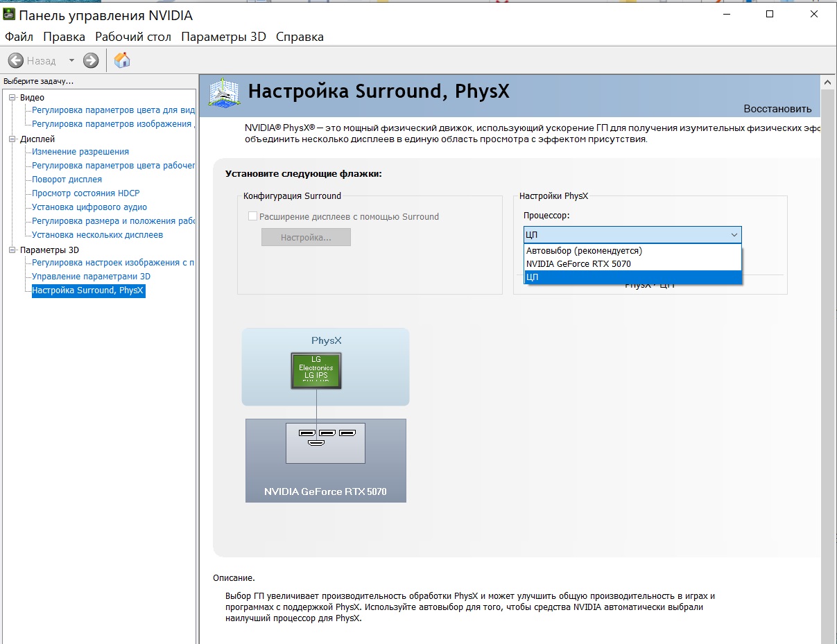The height and width of the screenshot is (644, 837).
Task: Collapse the Параметры 3D tree node
Action: click(x=12, y=250)
